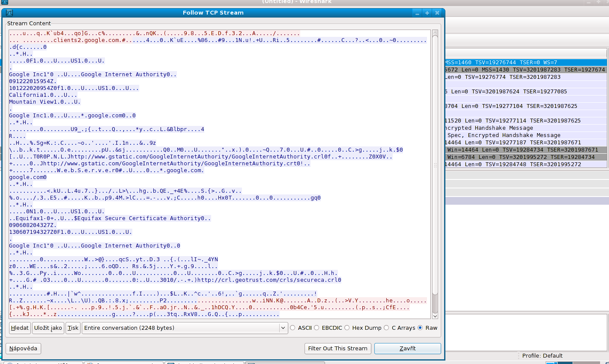Select packet row TSV=19276774 TSER=3201987283
The image size is (609, 364).
click(x=526, y=77)
